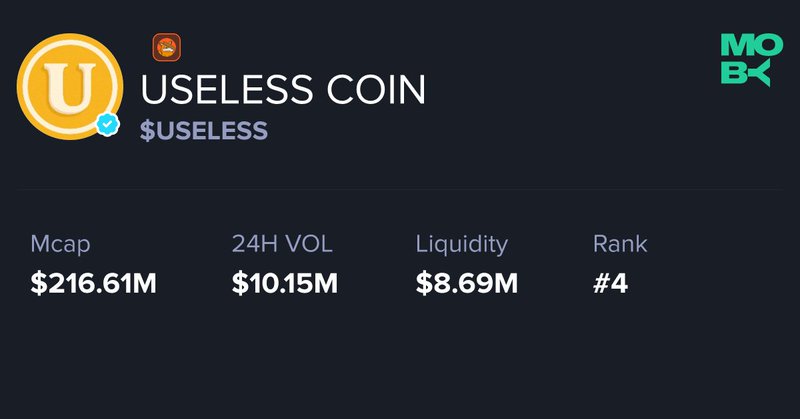Click the 24H VOL label

[x=282, y=243]
